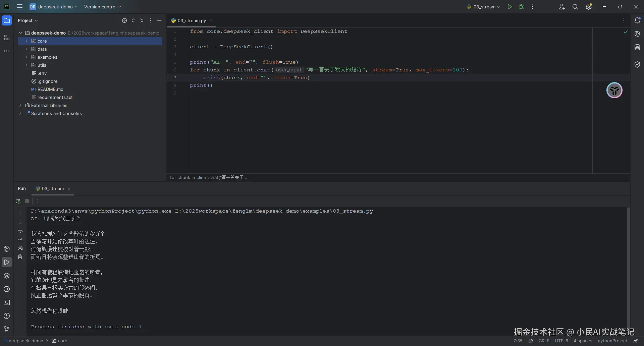Expand Scratches and Consoles node

[20, 113]
